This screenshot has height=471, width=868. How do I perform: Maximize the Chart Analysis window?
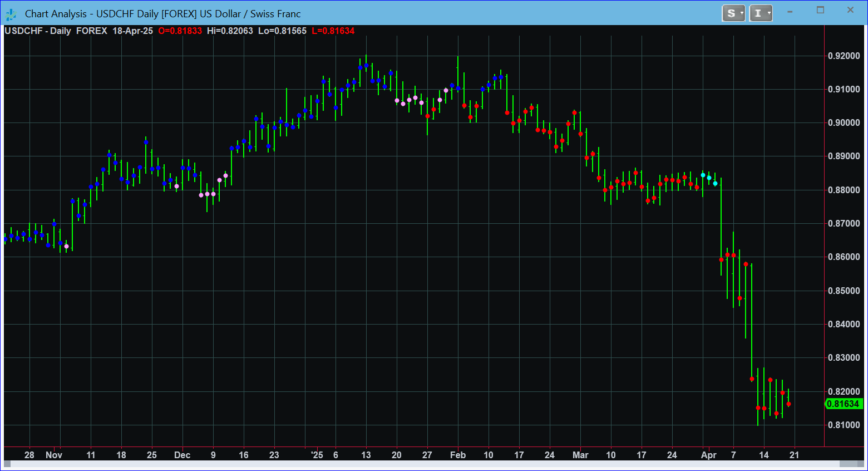(820, 10)
